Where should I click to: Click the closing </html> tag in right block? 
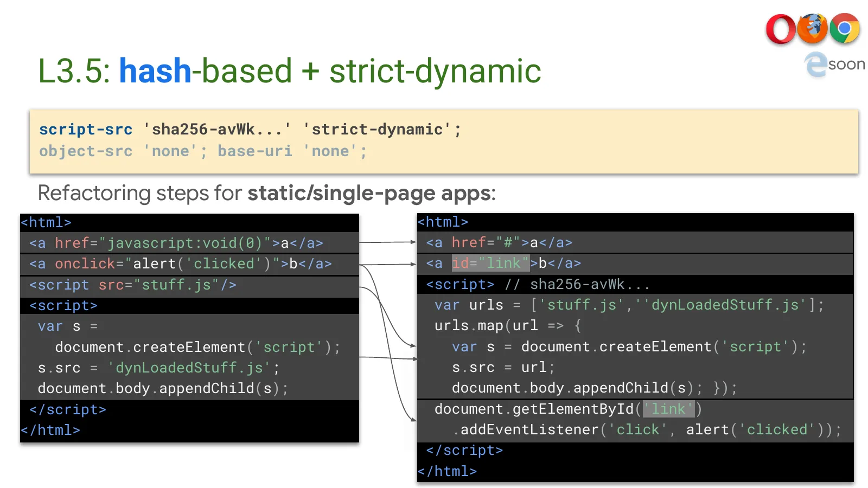(448, 472)
